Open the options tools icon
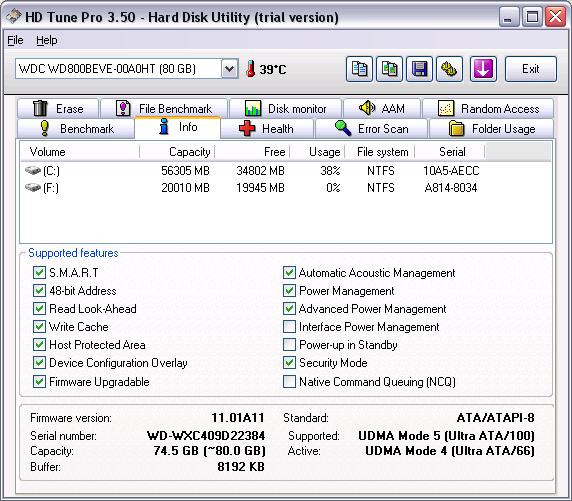Image resolution: width=572 pixels, height=501 pixels. [x=449, y=69]
